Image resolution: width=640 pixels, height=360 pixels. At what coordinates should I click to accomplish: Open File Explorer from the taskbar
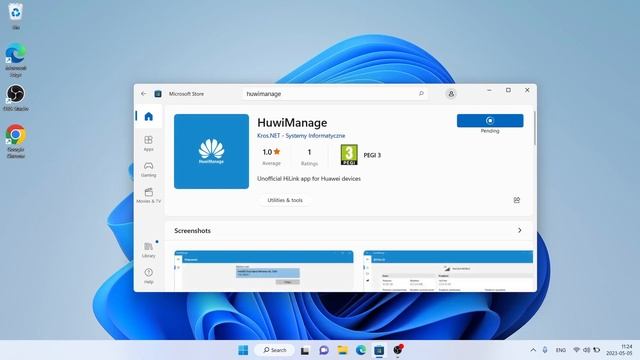click(x=342, y=350)
